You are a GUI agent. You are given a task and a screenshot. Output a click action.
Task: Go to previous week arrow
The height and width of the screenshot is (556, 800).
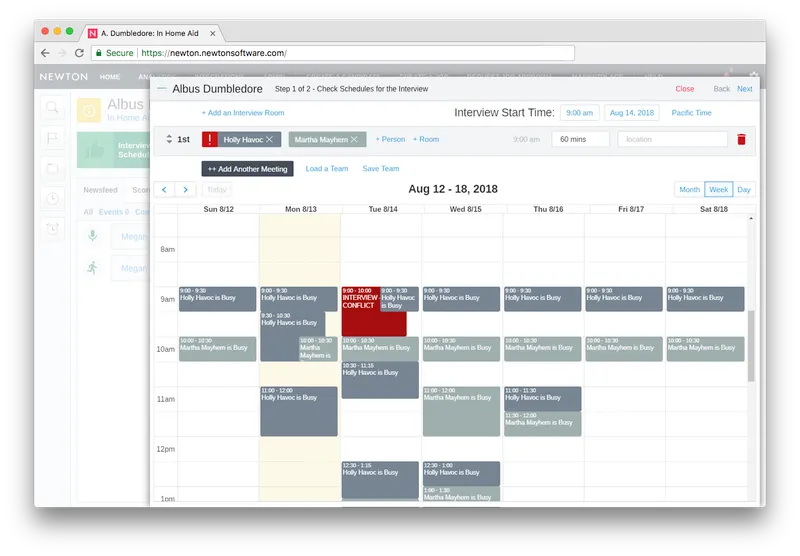pos(164,189)
